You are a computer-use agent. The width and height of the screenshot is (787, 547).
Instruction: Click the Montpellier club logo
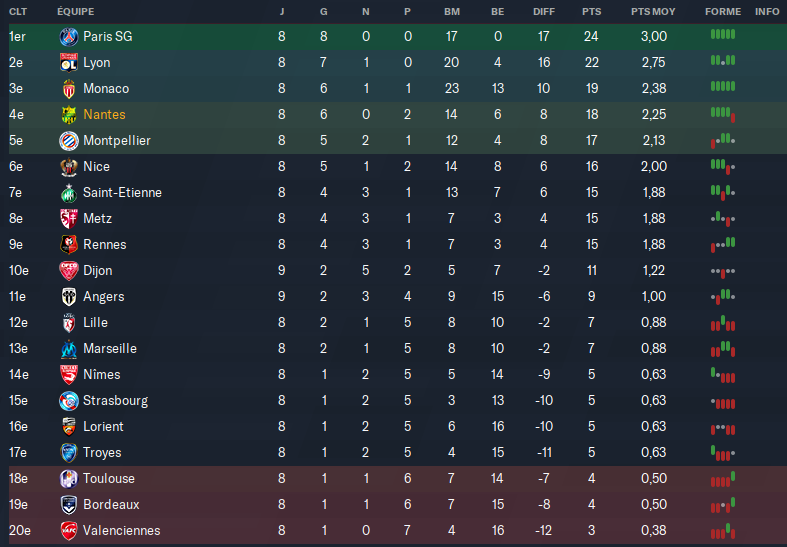[69, 141]
